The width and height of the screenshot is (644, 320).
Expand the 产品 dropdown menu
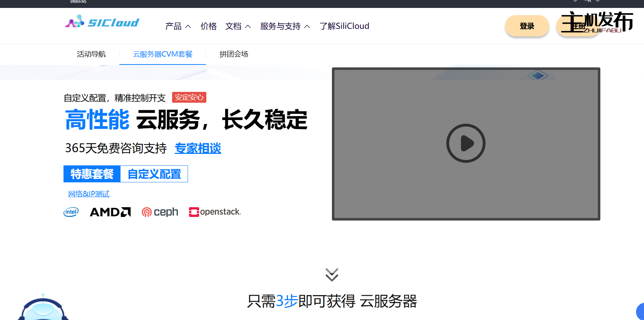click(x=178, y=26)
